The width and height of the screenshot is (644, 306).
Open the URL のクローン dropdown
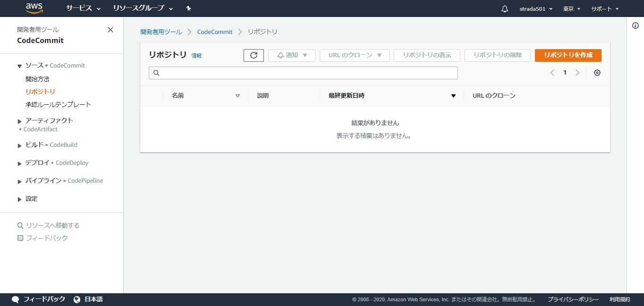(354, 55)
